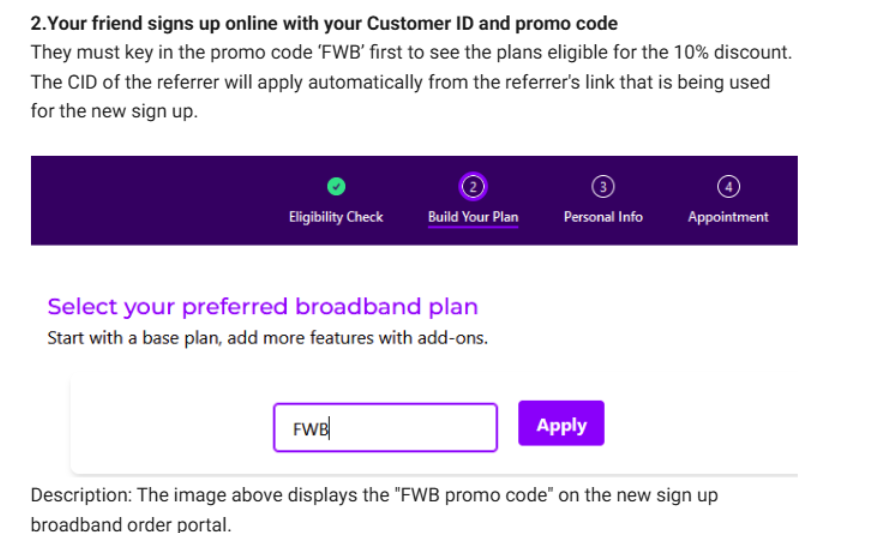The width and height of the screenshot is (874, 533).
Task: Click the 'for the new sign up' line
Action: click(114, 111)
